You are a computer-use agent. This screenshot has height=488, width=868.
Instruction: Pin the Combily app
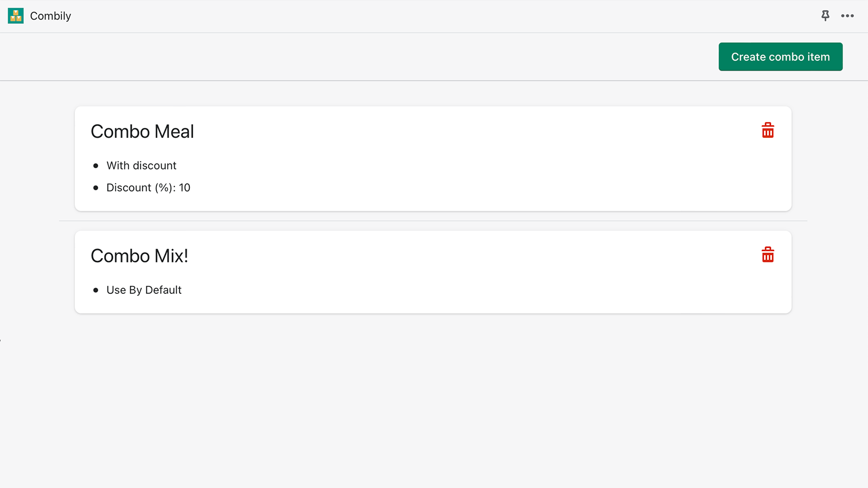825,16
